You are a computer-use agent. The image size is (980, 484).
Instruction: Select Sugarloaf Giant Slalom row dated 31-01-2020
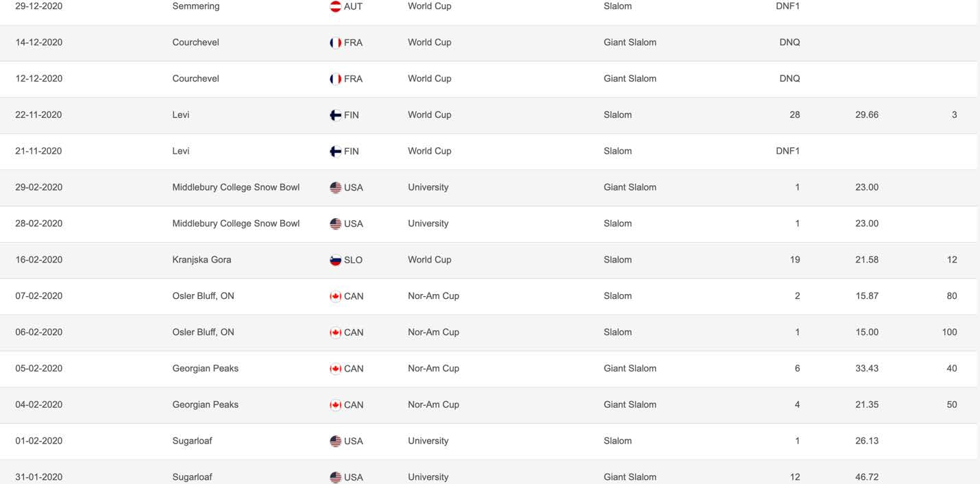click(489, 472)
